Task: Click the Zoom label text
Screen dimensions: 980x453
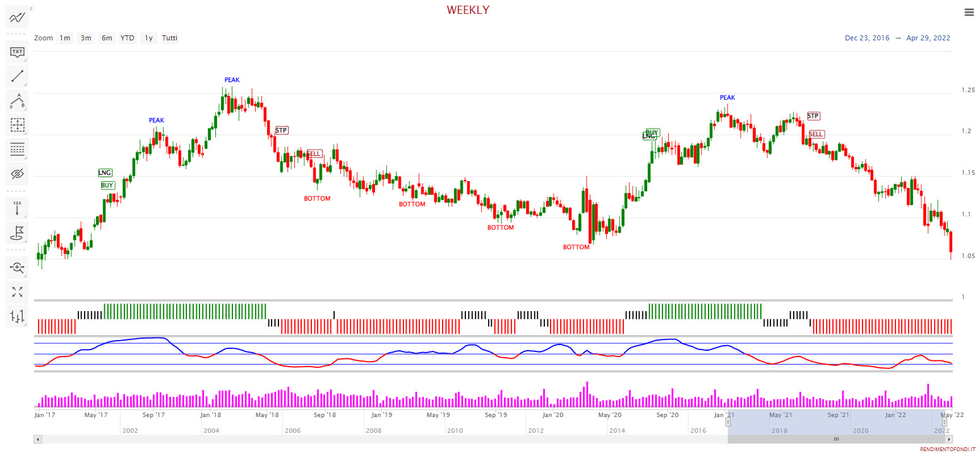Action: click(x=44, y=38)
